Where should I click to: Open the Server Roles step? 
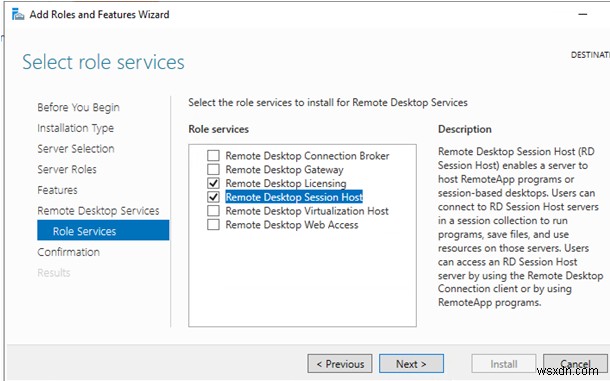click(67, 169)
